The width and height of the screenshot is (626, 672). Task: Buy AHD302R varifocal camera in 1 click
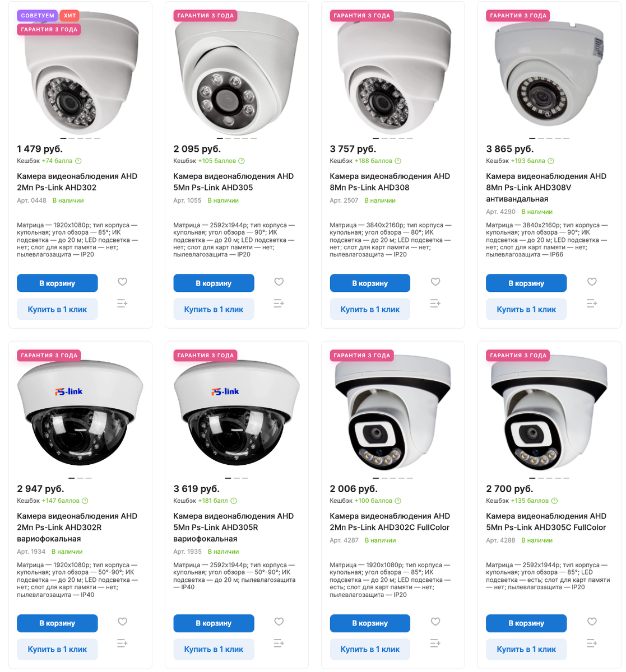pos(57,649)
